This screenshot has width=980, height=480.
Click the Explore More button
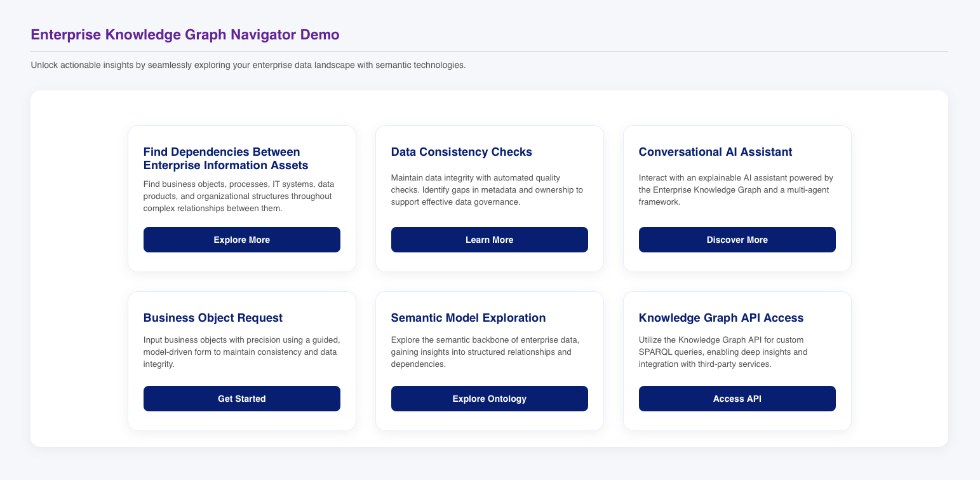pos(241,240)
